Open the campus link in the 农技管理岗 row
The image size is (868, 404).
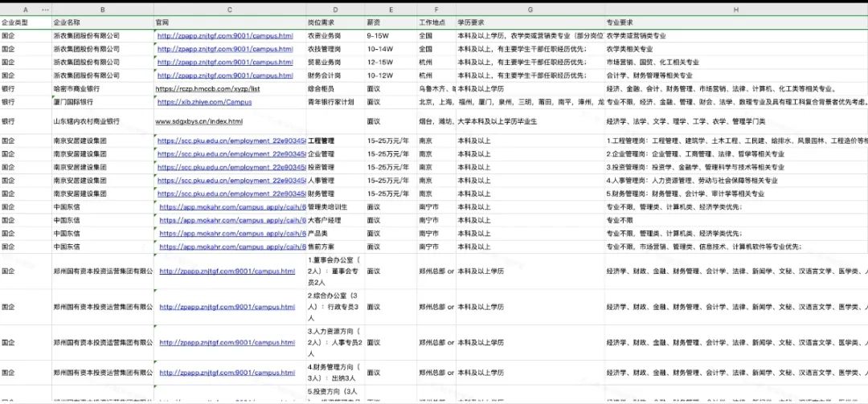click(x=225, y=49)
